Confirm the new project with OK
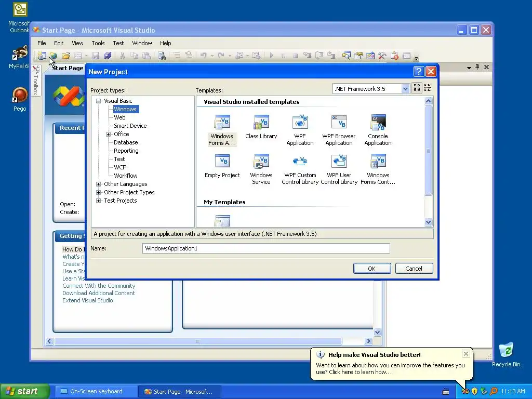The height and width of the screenshot is (399, 532). click(x=372, y=269)
